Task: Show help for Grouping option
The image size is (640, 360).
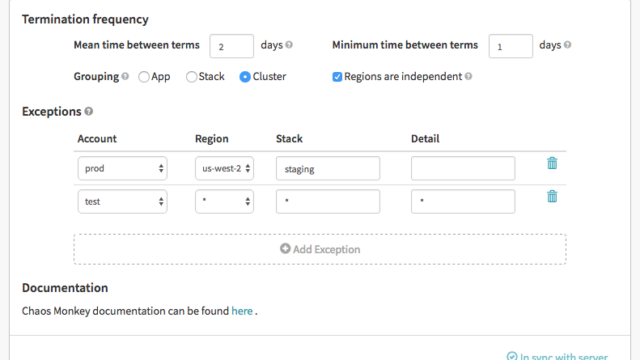Action: tap(125, 76)
